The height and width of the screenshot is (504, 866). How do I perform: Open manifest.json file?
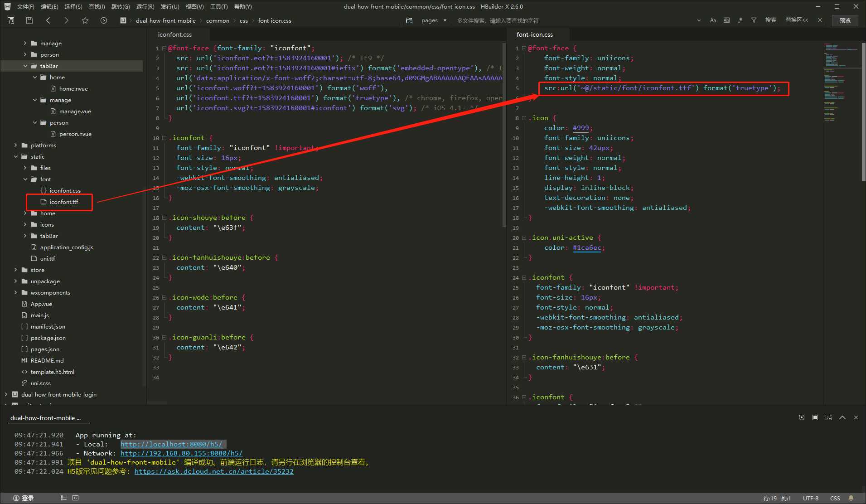click(48, 326)
